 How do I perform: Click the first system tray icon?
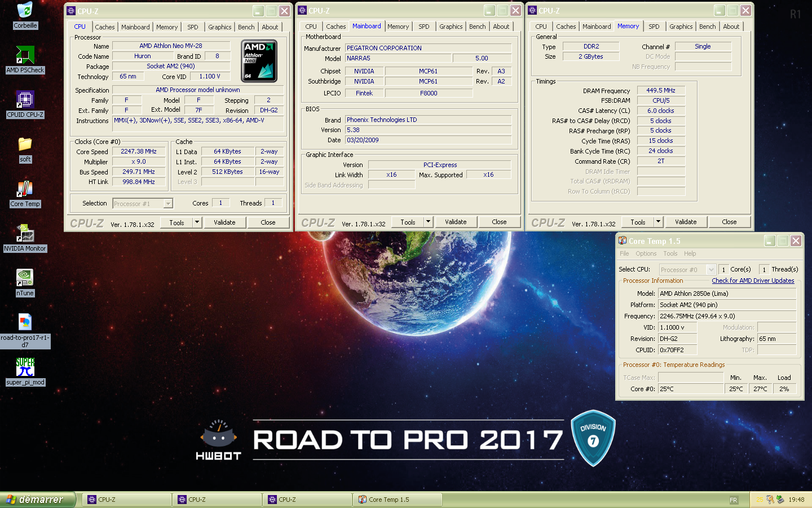[760, 500]
